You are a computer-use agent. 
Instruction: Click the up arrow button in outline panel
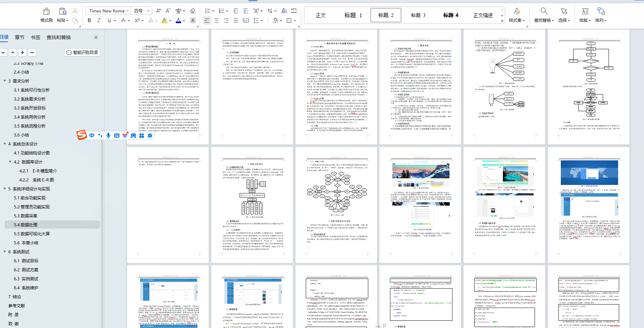(x=13, y=53)
